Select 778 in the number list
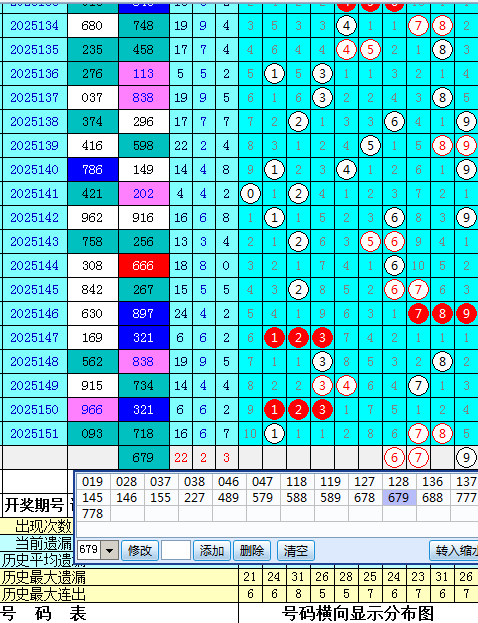This screenshot has height=623, width=478. (93, 513)
